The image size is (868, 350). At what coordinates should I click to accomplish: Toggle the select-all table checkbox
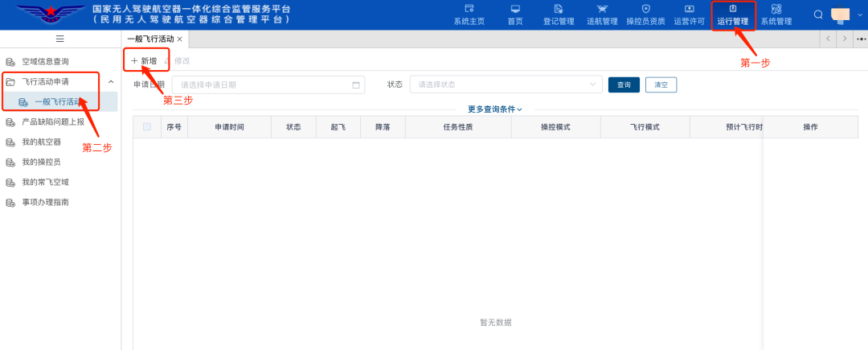click(147, 127)
